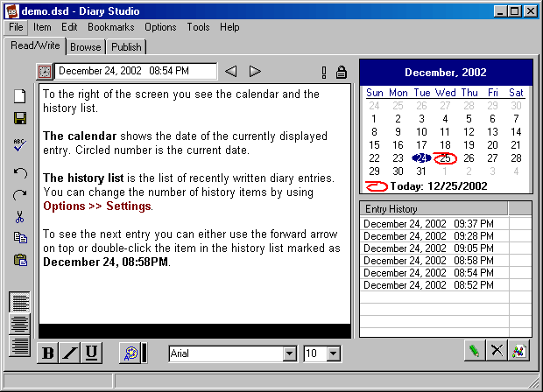Open the Tools menu

click(198, 27)
